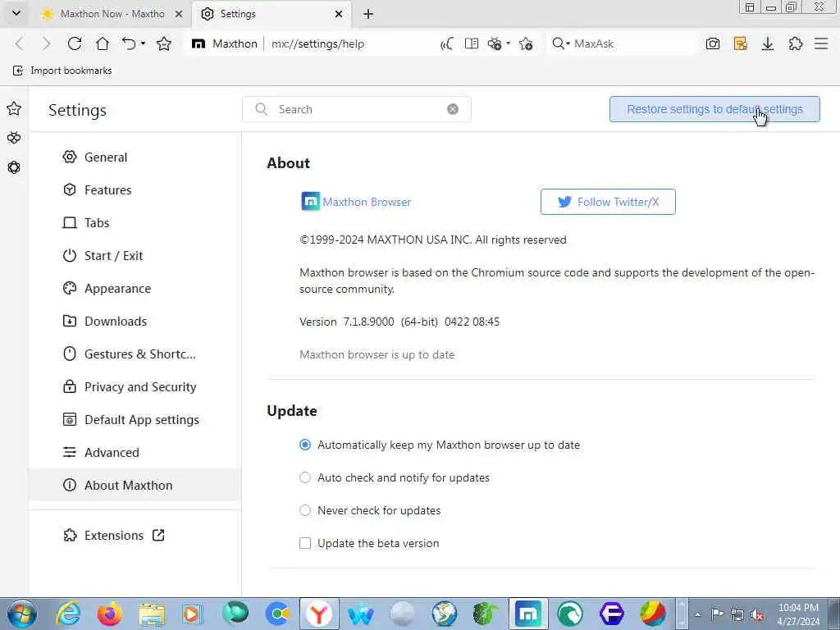Open the Features settings section
Viewport: 840px width, 630px height.
[x=135, y=189]
